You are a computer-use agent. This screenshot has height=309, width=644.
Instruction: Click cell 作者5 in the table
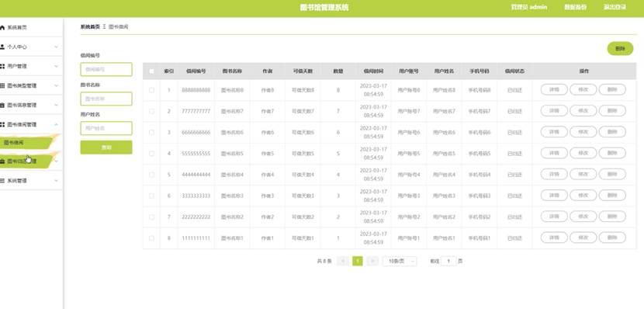tap(268, 154)
